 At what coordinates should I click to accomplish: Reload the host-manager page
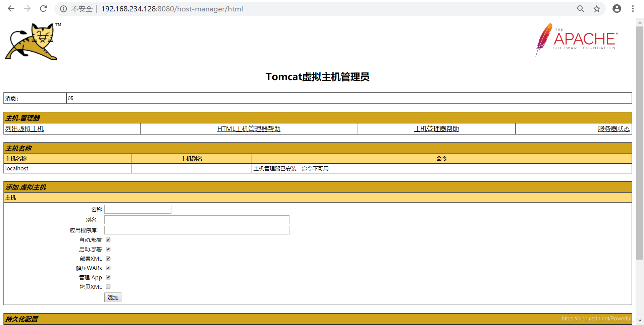pos(43,9)
